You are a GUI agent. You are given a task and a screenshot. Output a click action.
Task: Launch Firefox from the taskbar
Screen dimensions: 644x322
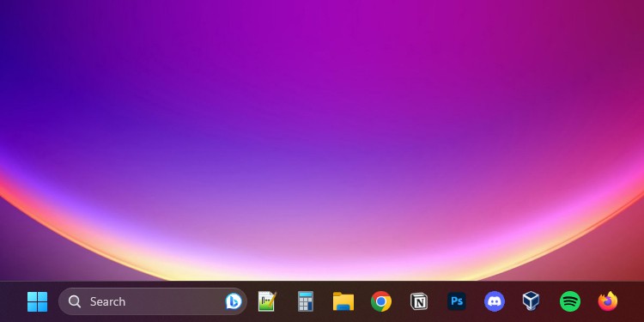(x=608, y=301)
